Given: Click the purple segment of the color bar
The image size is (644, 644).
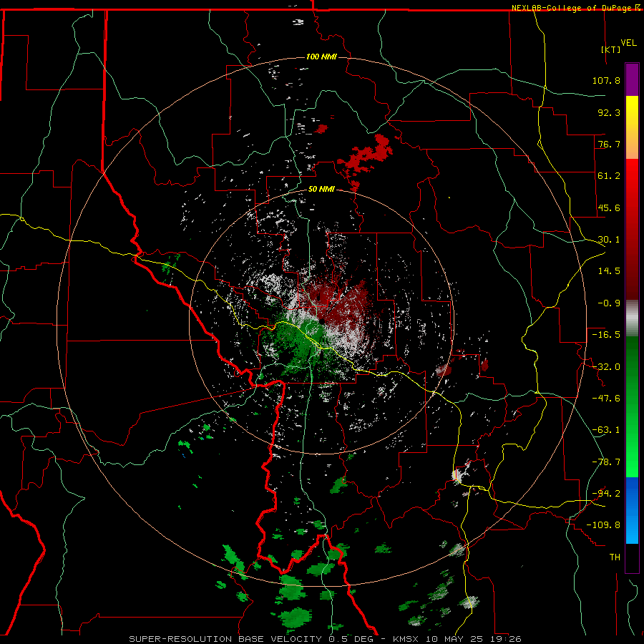Looking at the screenshot, I should click(632, 79).
